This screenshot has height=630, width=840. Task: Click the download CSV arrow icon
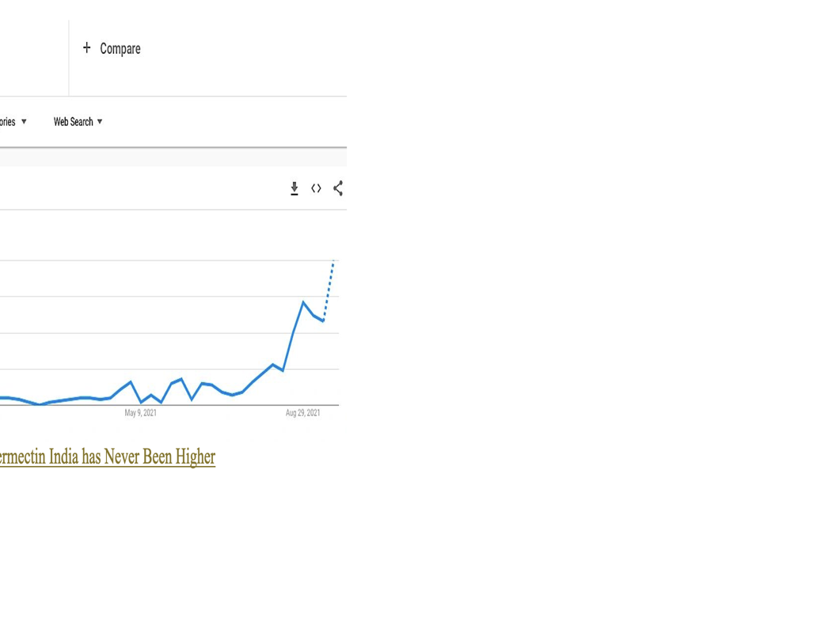[295, 188]
